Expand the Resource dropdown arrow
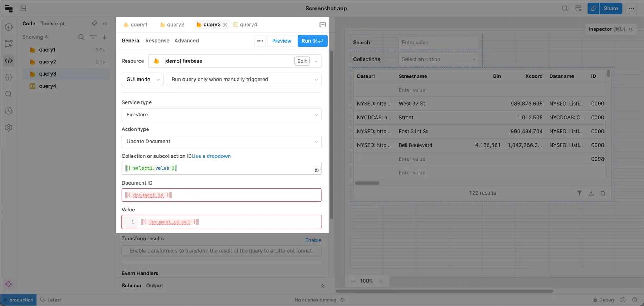 (x=316, y=61)
